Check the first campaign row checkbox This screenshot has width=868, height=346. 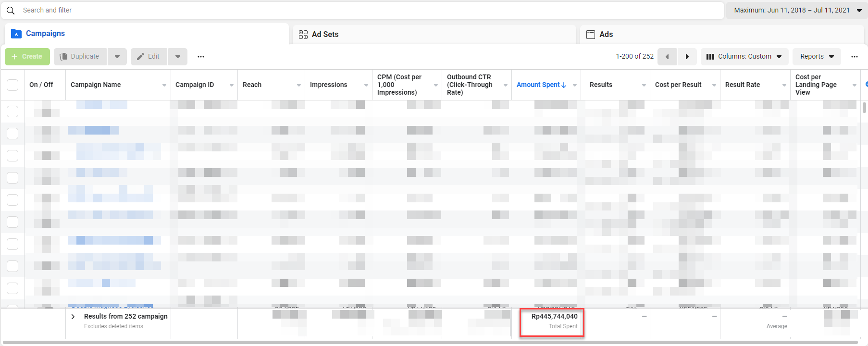tap(12, 111)
